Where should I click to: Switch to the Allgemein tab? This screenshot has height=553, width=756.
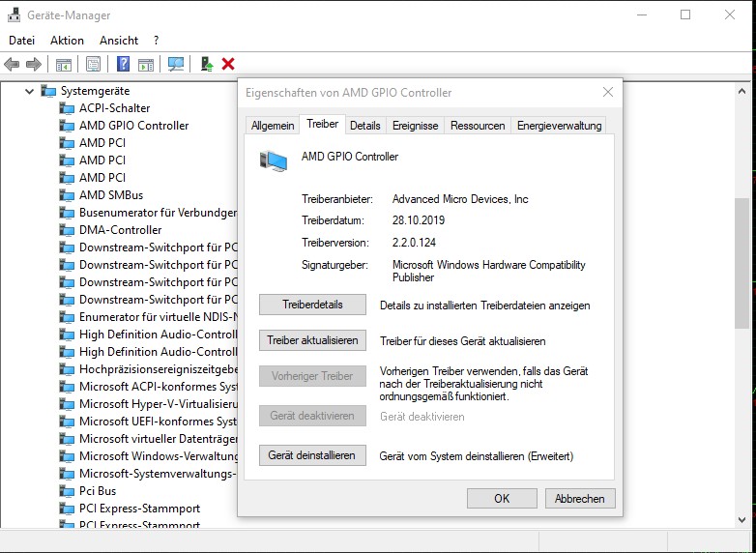[x=273, y=126]
